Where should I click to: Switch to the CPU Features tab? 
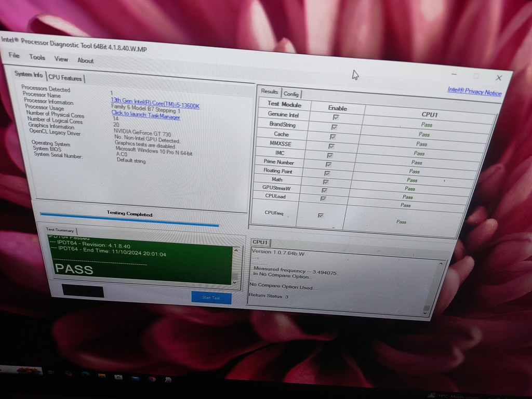(65, 78)
